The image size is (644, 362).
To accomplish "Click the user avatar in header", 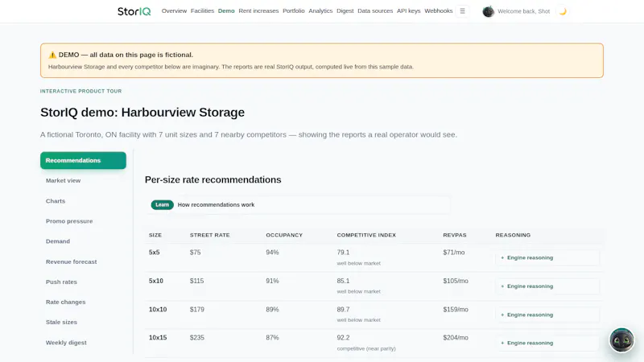I will [489, 11].
